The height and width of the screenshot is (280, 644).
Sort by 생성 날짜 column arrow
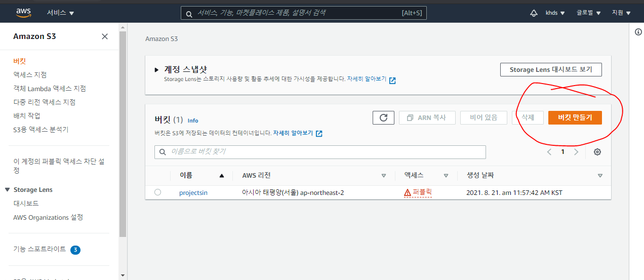click(x=600, y=176)
